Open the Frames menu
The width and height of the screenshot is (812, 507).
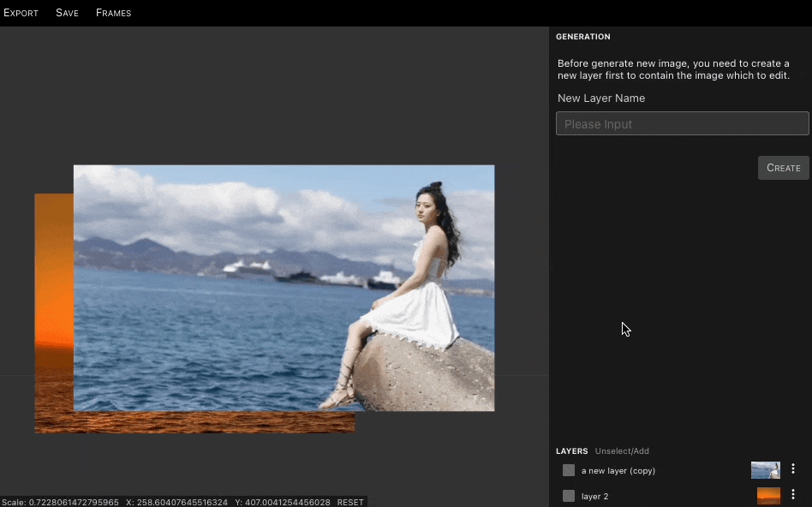(113, 13)
